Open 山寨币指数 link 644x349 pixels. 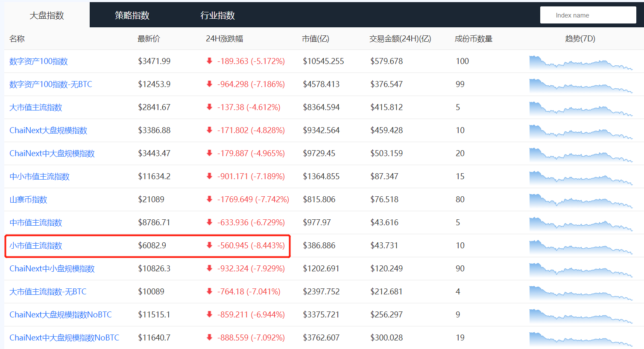pos(28,200)
